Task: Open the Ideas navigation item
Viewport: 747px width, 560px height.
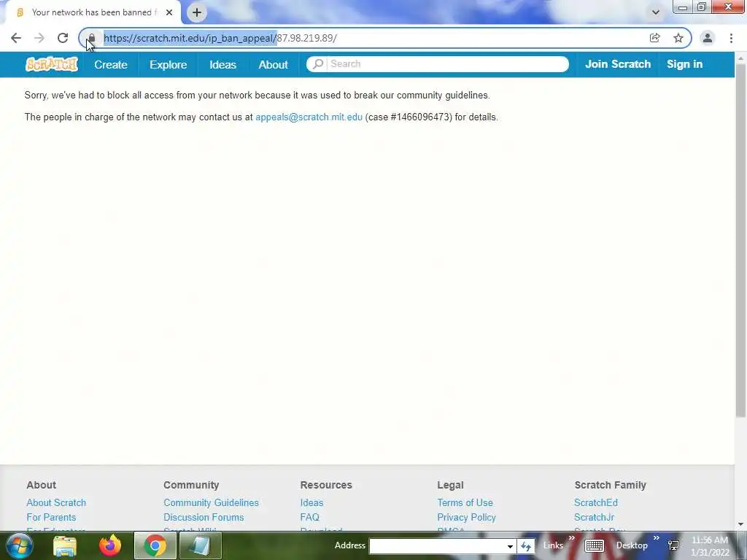Action: tap(223, 65)
